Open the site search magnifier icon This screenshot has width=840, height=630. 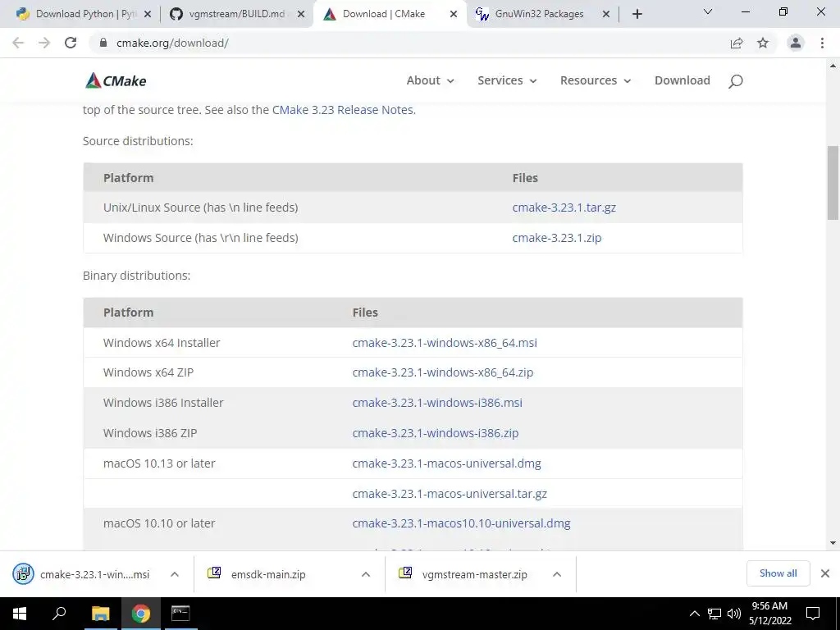point(736,81)
